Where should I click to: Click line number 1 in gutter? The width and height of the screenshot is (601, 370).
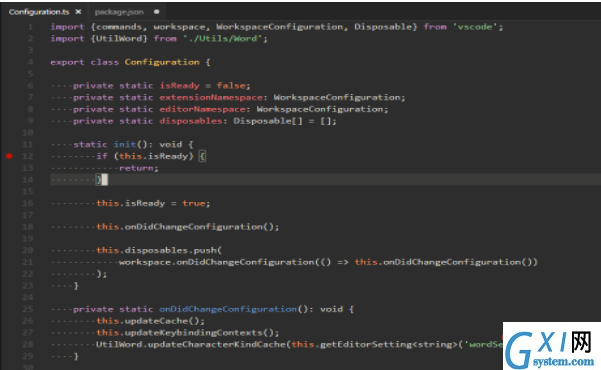(30, 27)
